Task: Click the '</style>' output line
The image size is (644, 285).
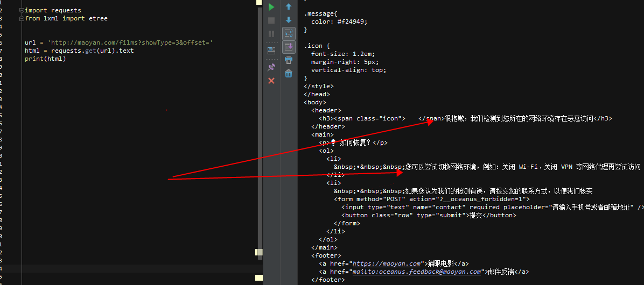Action: click(319, 86)
